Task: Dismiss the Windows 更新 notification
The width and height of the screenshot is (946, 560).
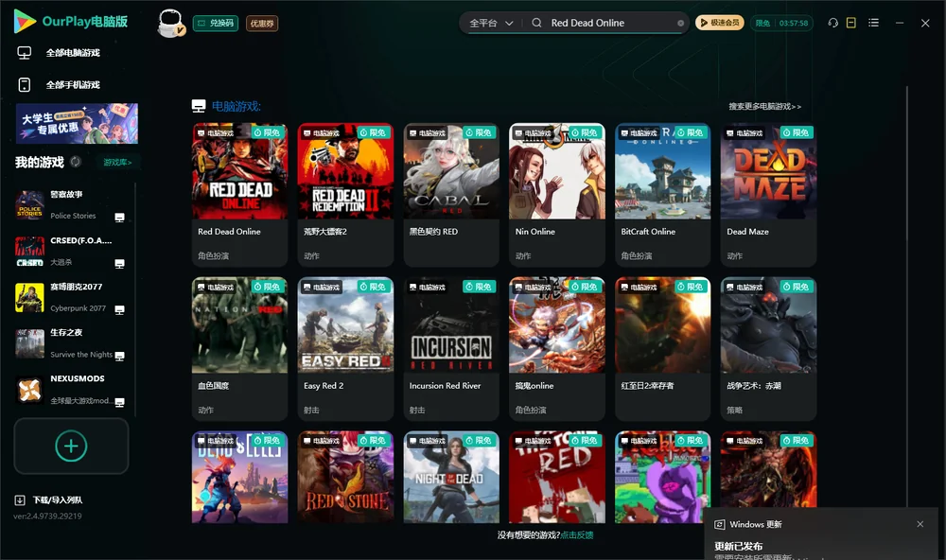Action: pos(920,524)
